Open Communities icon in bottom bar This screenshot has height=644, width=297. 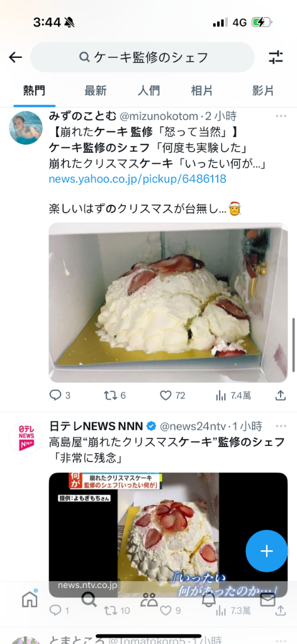(x=148, y=600)
